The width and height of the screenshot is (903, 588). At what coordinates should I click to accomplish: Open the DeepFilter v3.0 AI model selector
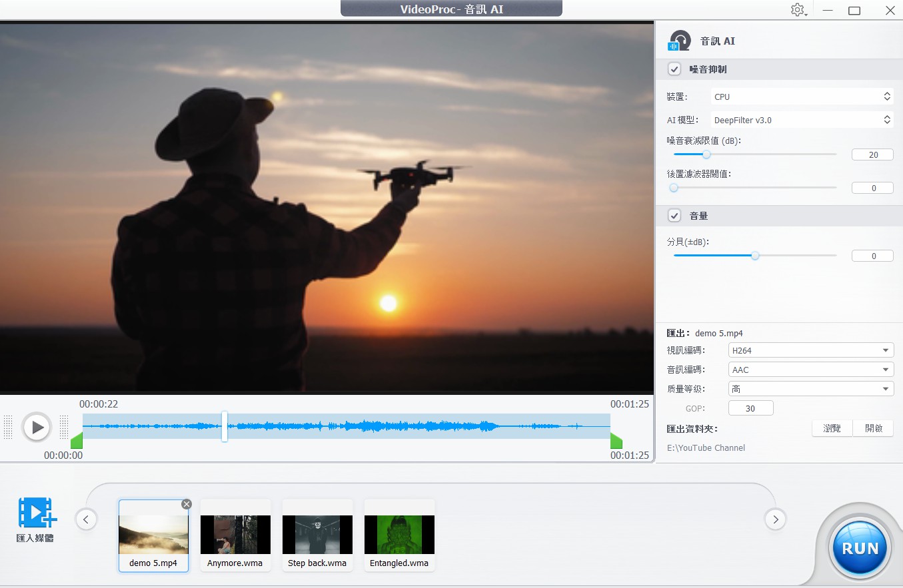pyautogui.click(x=887, y=120)
